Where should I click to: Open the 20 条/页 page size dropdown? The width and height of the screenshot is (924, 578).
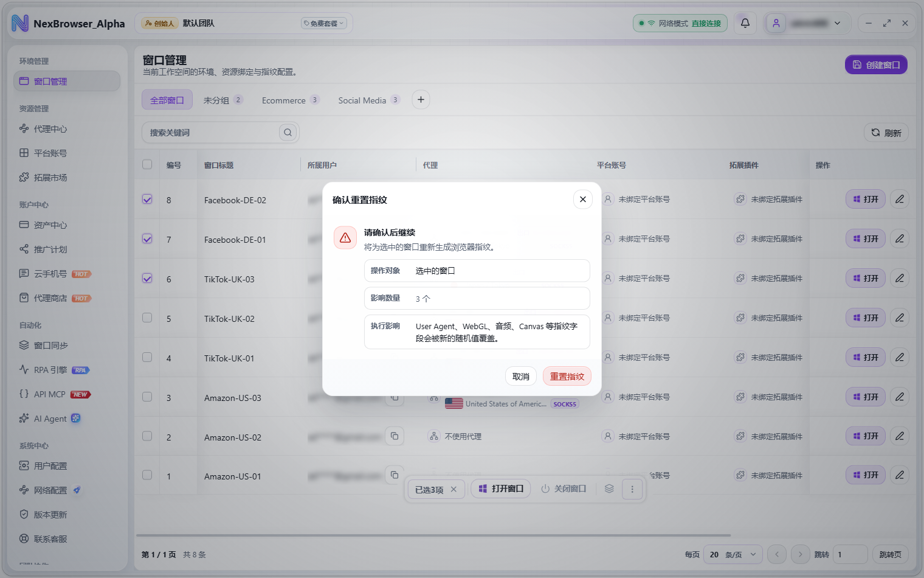pos(733,554)
